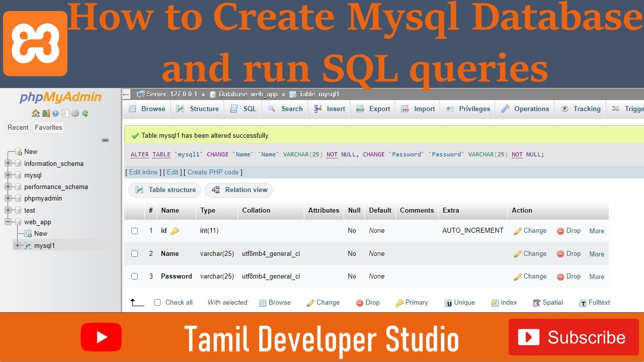The height and width of the screenshot is (362, 644).
Task: Open the Insert tab
Action: 330,109
